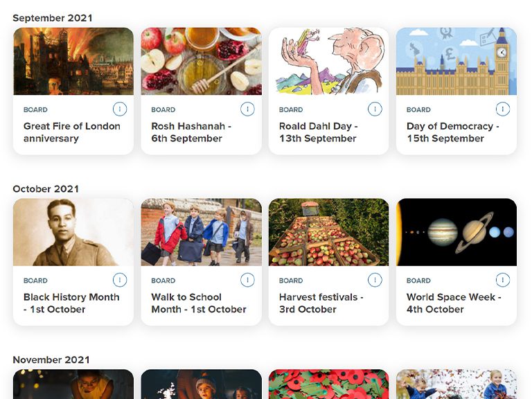
Task: Click the 'Harvest festivals - 3rd October' title
Action: point(321,303)
